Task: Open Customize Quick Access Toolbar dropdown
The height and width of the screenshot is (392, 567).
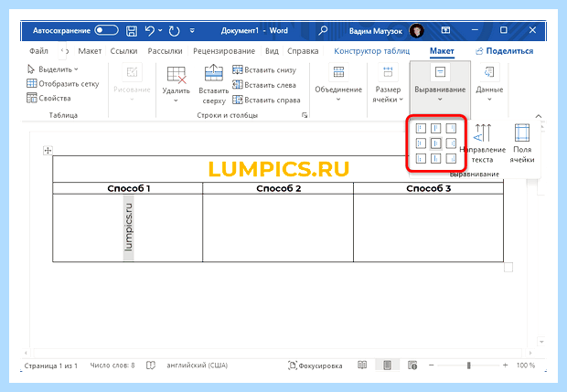Action: (192, 31)
